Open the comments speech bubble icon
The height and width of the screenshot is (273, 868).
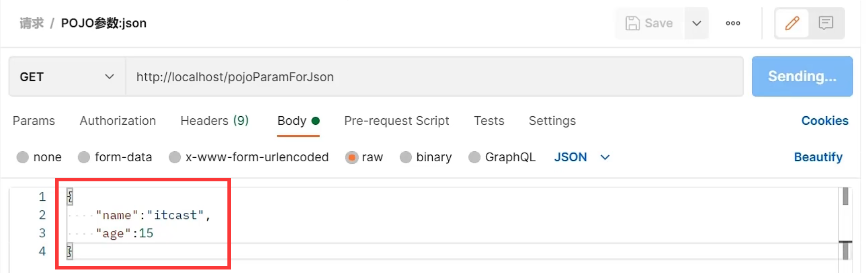click(825, 23)
